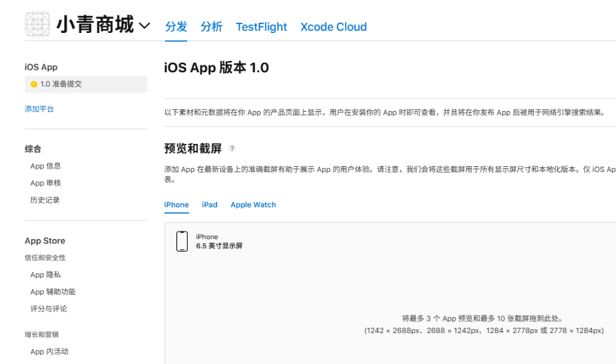This screenshot has width=616, height=364.
Task: Click the iPhone device outline icon
Action: tap(182, 241)
